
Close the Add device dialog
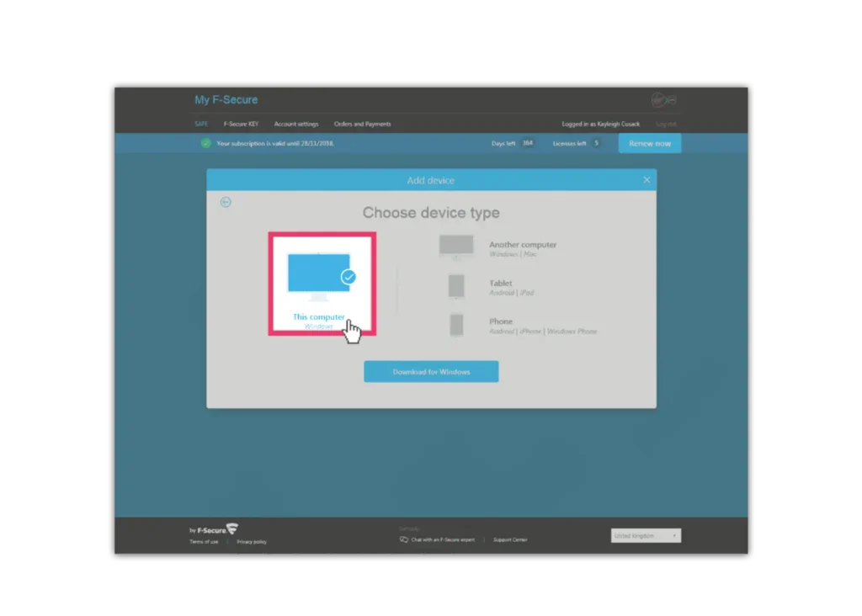646,180
